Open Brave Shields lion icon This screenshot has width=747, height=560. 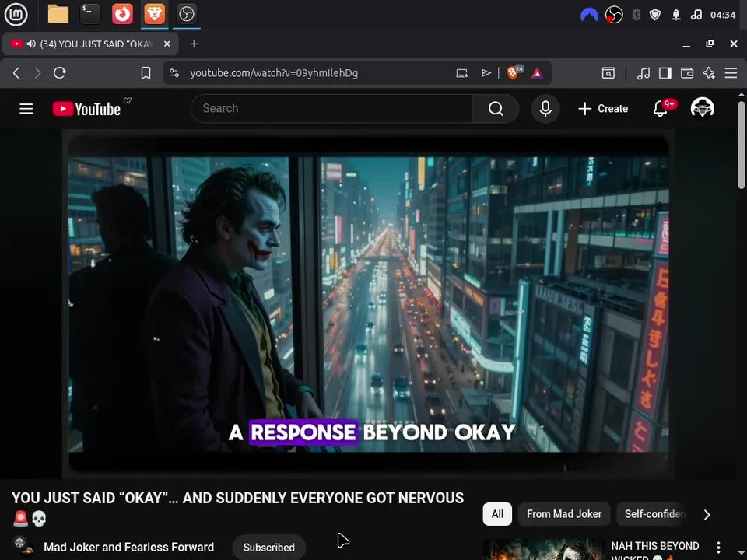(514, 72)
